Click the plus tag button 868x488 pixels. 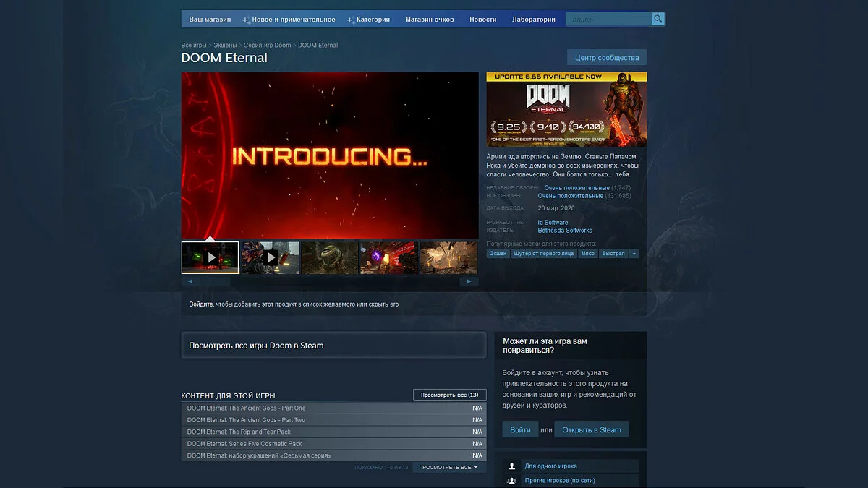[634, 254]
